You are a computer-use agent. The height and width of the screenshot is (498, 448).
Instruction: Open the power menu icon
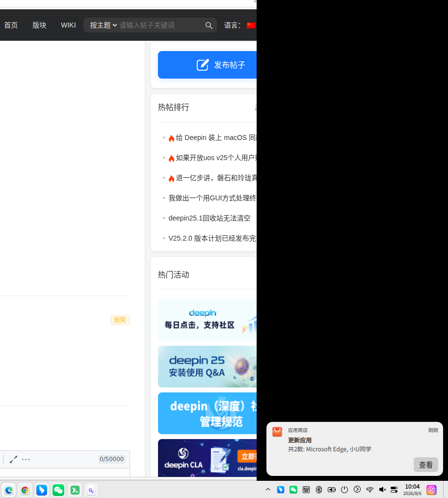[344, 490]
